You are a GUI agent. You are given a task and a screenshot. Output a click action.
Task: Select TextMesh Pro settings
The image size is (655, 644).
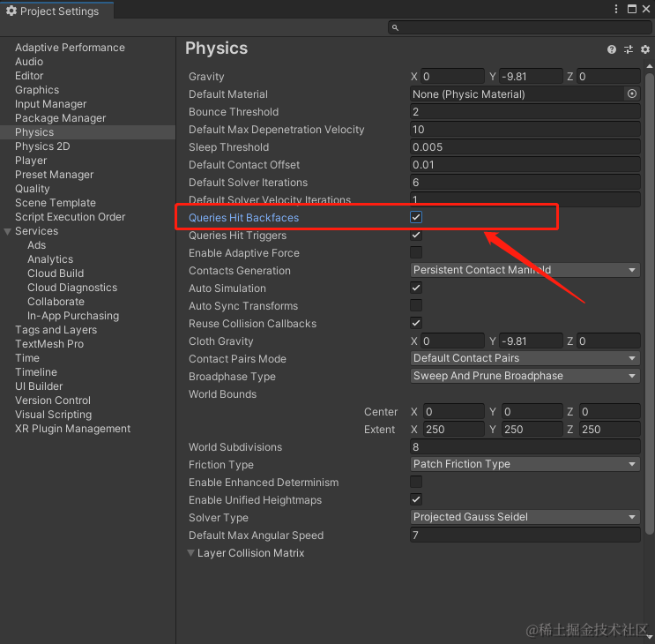[49, 344]
